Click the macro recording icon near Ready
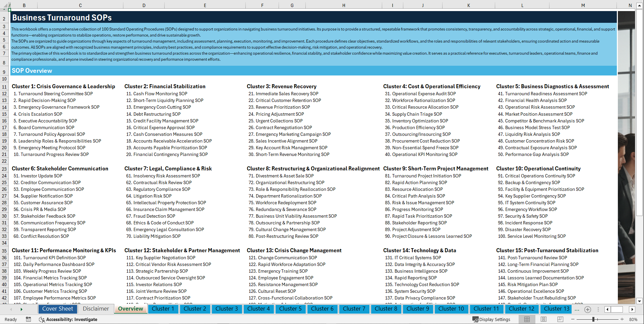This screenshot has width=644, height=324. click(28, 319)
